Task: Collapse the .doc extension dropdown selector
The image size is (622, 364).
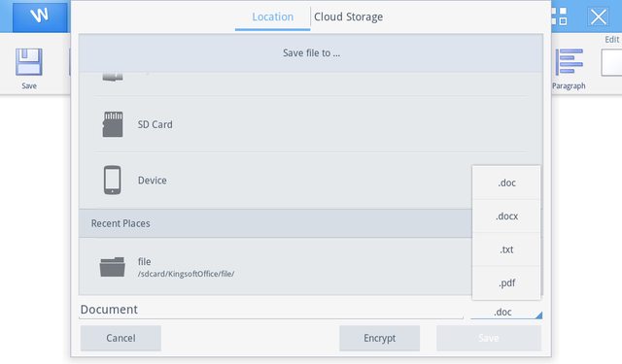Action: 506,313
